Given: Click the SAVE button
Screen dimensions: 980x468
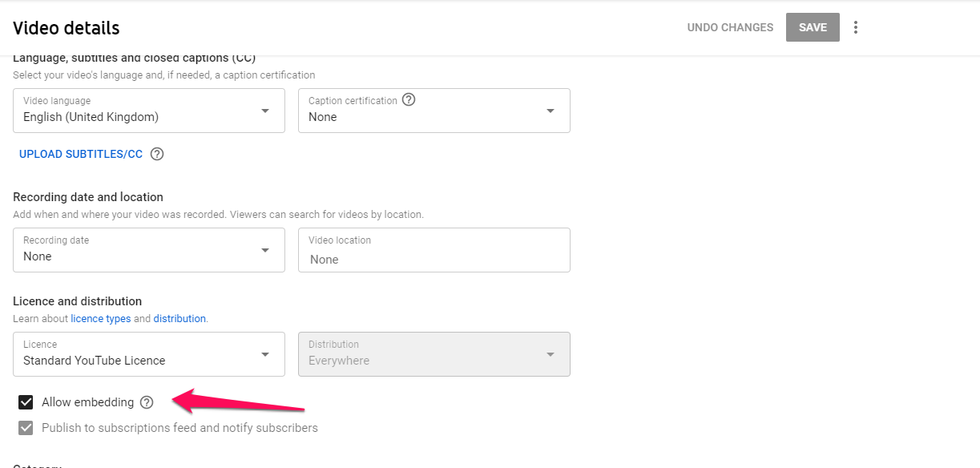Looking at the screenshot, I should tap(813, 27).
